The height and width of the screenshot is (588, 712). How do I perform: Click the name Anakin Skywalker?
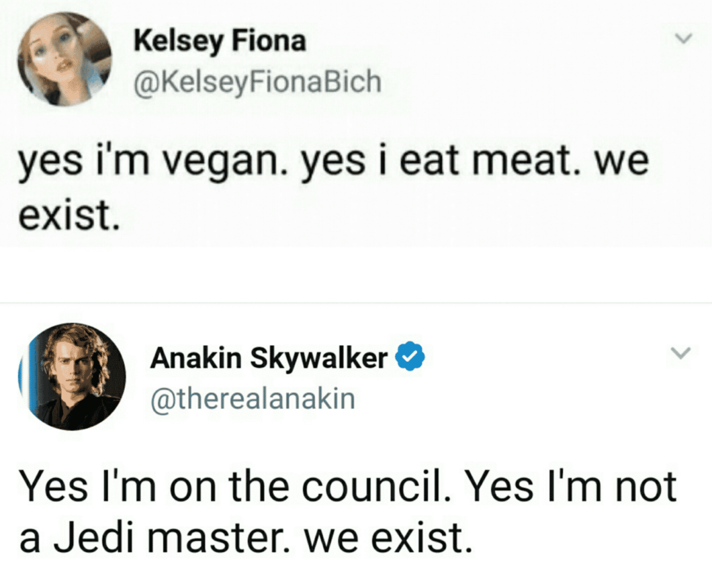click(x=265, y=356)
